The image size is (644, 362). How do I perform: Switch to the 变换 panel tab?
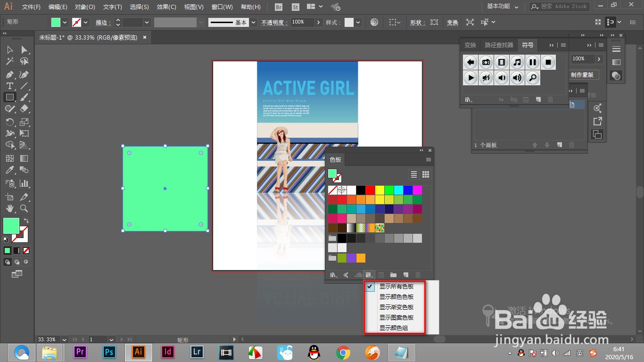point(470,45)
